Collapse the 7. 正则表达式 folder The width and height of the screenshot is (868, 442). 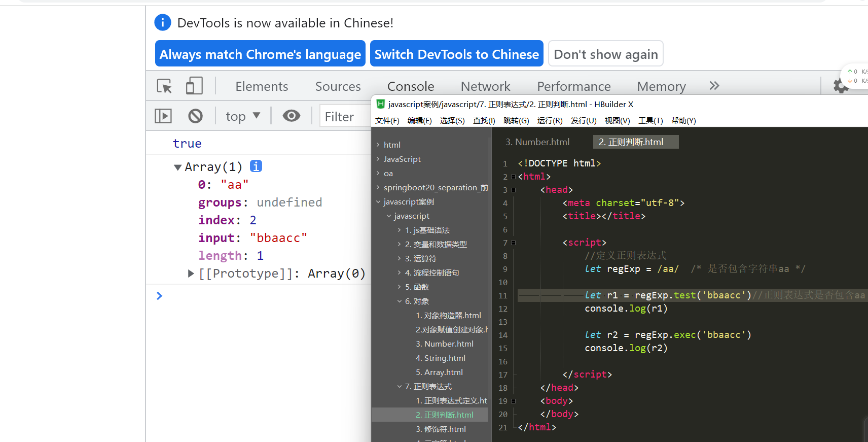point(400,386)
